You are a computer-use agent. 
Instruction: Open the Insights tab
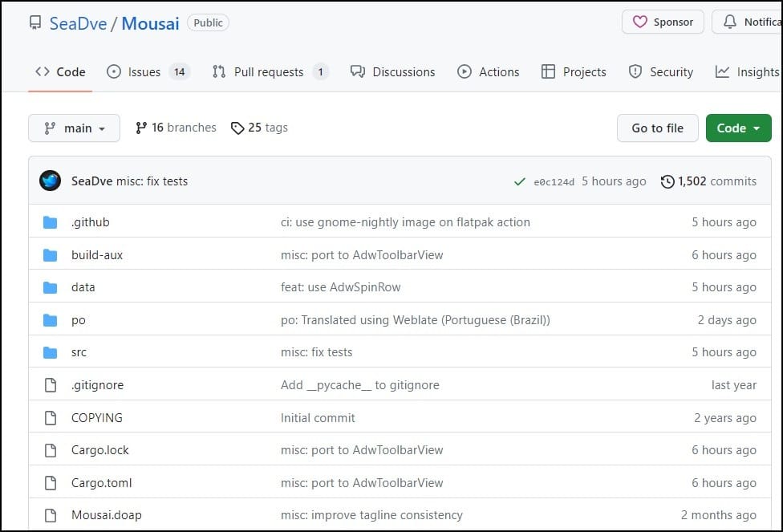click(x=747, y=72)
